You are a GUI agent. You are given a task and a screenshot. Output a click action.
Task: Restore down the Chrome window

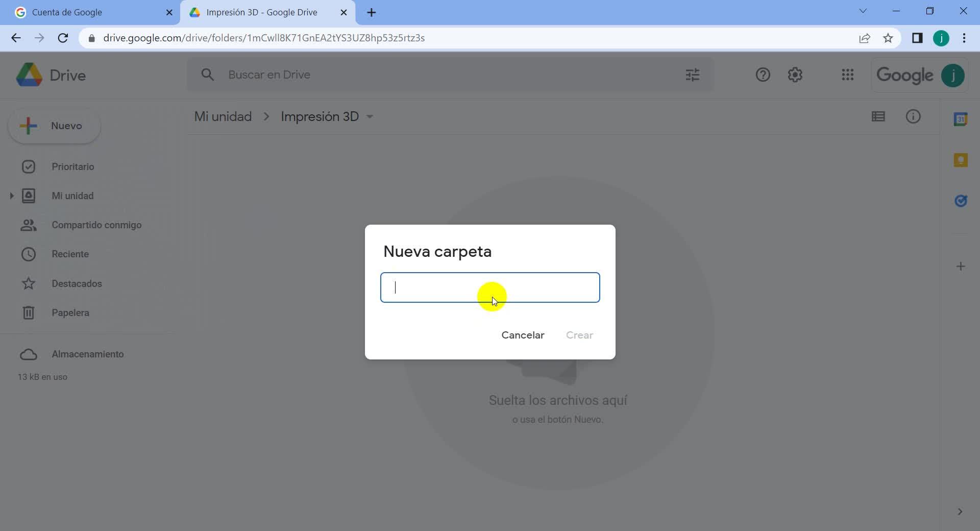929,11
